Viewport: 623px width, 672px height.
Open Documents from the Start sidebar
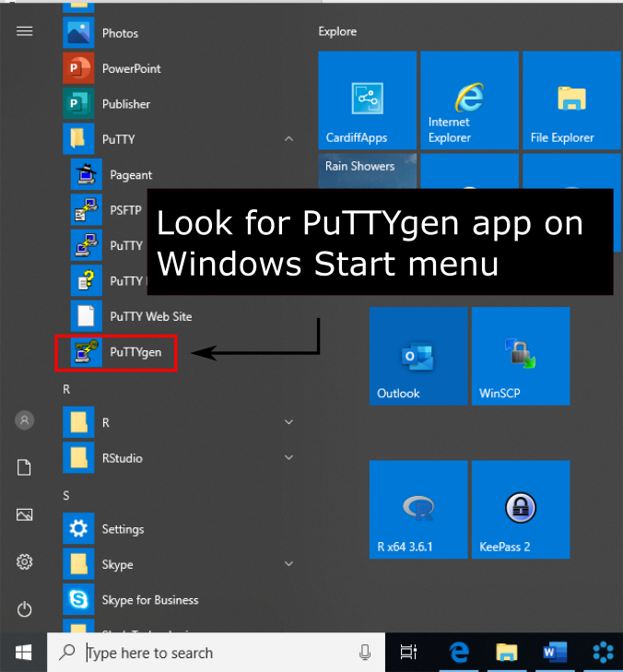click(24, 467)
